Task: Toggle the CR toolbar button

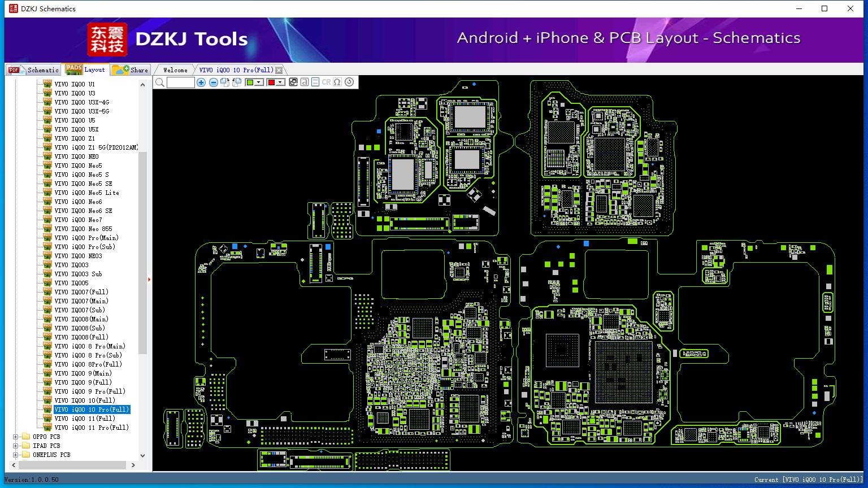Action: pos(326,82)
